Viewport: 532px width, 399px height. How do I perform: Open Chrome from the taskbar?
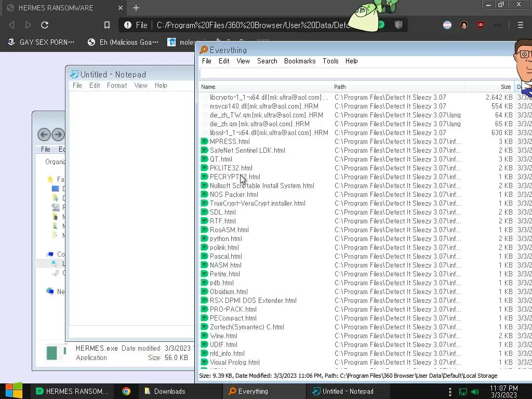126,391
